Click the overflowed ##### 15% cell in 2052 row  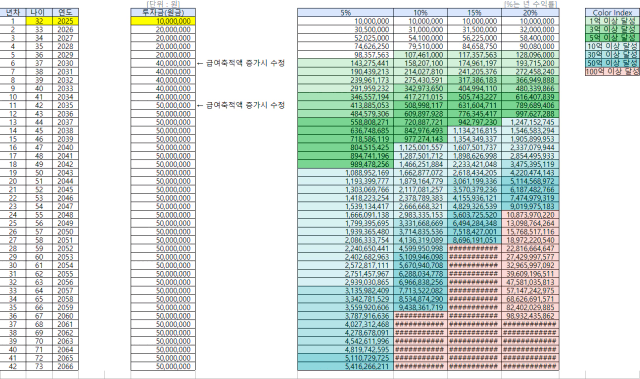coord(474,248)
